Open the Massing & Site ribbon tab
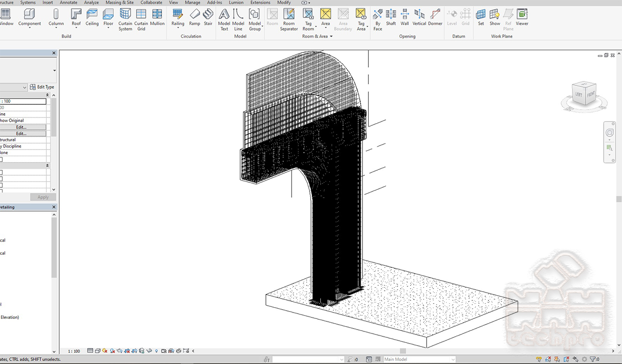622x364 pixels. 120,2
